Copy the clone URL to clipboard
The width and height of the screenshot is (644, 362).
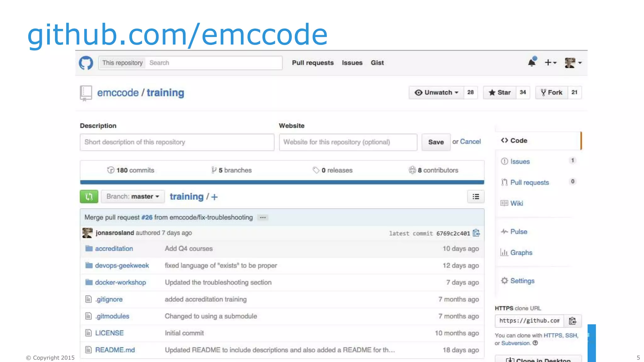(573, 321)
